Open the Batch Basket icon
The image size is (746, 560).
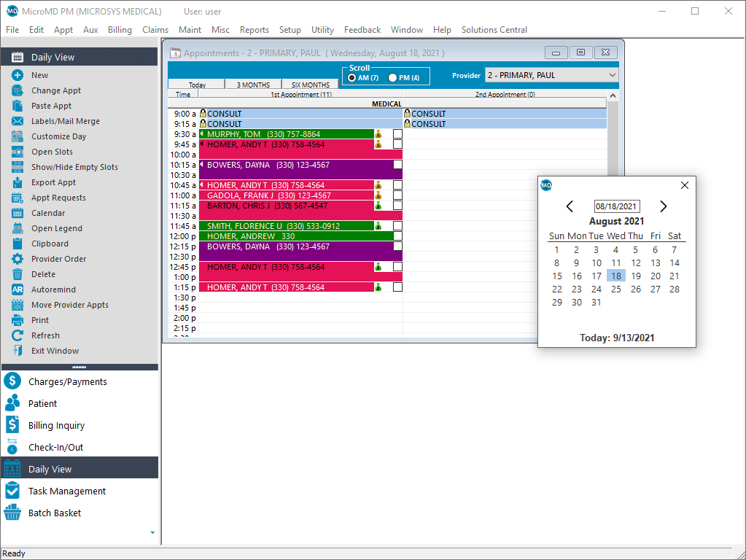[x=12, y=513]
